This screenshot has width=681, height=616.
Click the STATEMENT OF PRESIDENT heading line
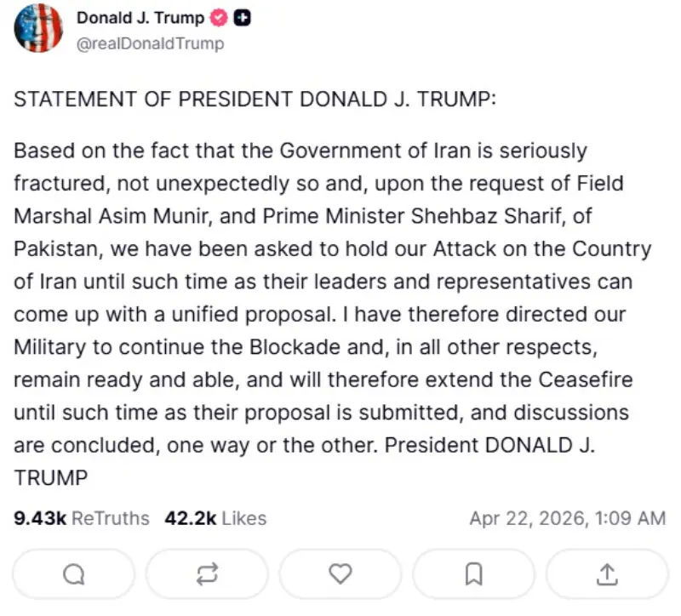coord(255,99)
